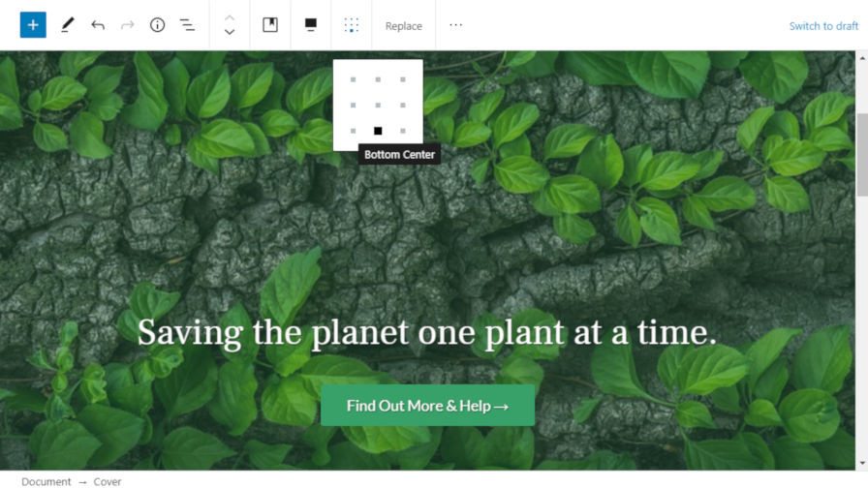The image size is (868, 488).
Task: Click Replace in the block toolbar
Action: [x=403, y=26]
